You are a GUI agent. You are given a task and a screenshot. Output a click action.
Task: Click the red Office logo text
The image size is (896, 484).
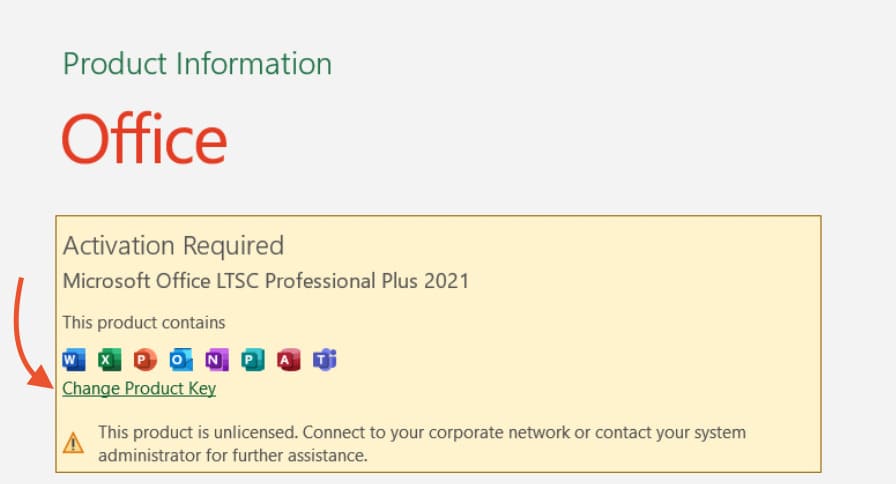pos(144,139)
